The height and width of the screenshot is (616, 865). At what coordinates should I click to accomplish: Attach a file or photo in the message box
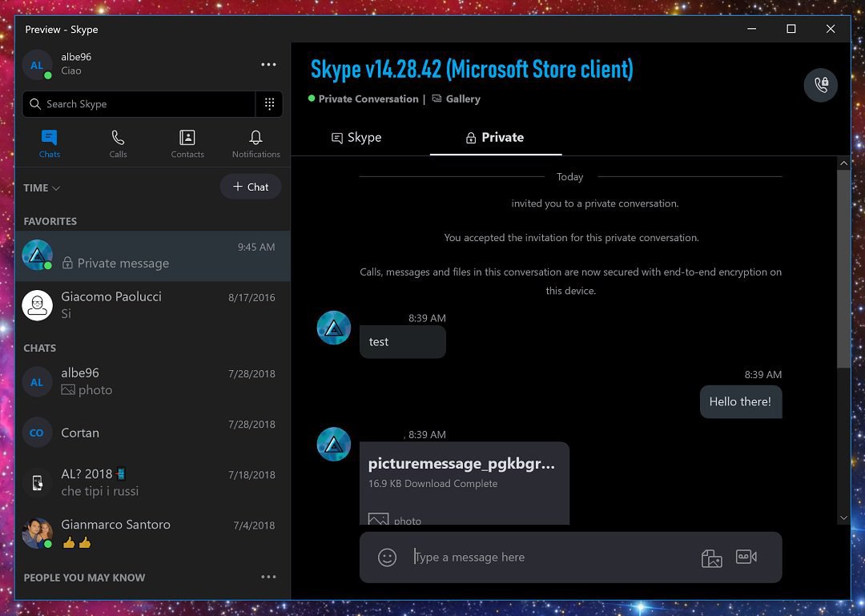tap(712, 558)
